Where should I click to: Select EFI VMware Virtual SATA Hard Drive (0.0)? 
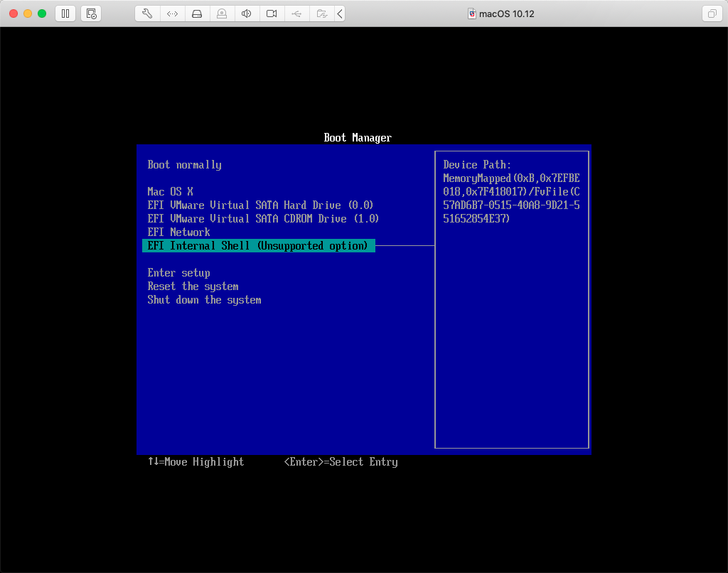(260, 205)
